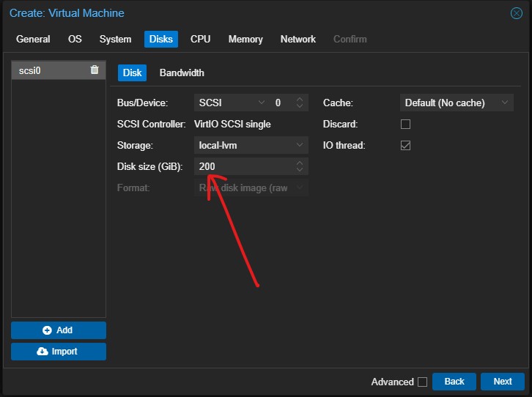Image resolution: width=532 pixels, height=397 pixels.
Task: Select the Bandwidth sub-tab
Action: click(182, 73)
